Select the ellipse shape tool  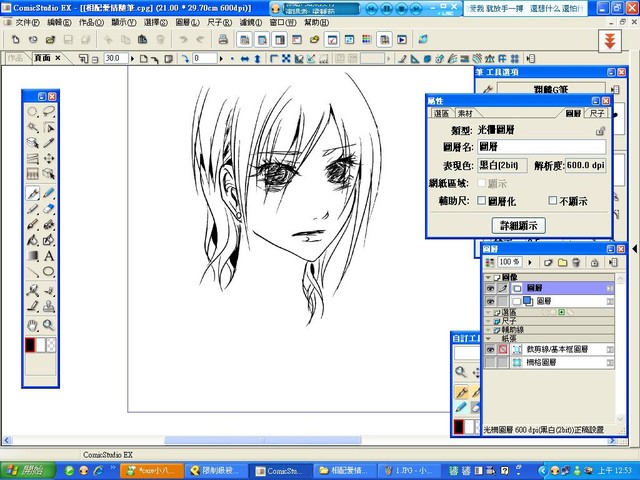pyautogui.click(x=49, y=272)
